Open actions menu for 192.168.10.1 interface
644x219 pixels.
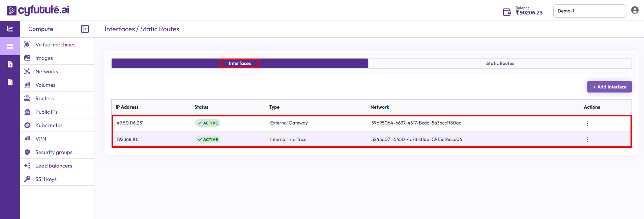[x=587, y=140]
